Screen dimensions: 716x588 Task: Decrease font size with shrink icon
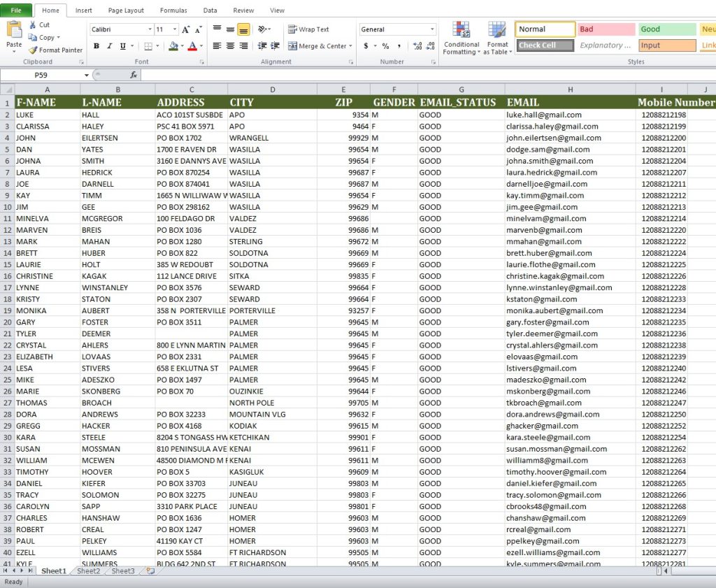point(198,29)
